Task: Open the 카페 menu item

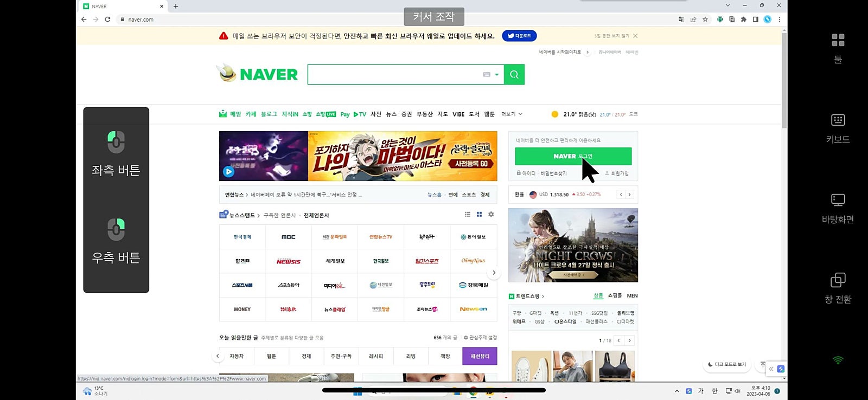Action: click(x=251, y=114)
